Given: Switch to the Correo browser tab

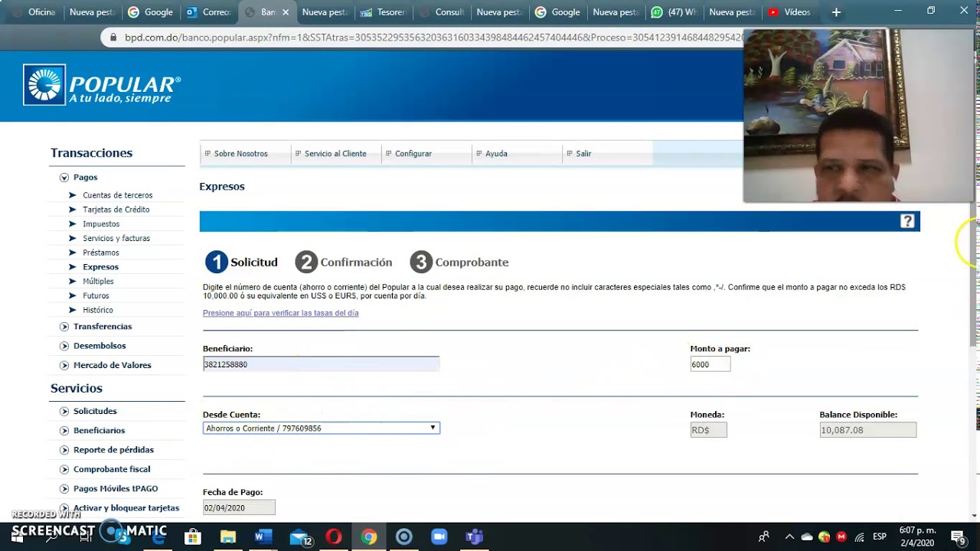Looking at the screenshot, I should 208,12.
